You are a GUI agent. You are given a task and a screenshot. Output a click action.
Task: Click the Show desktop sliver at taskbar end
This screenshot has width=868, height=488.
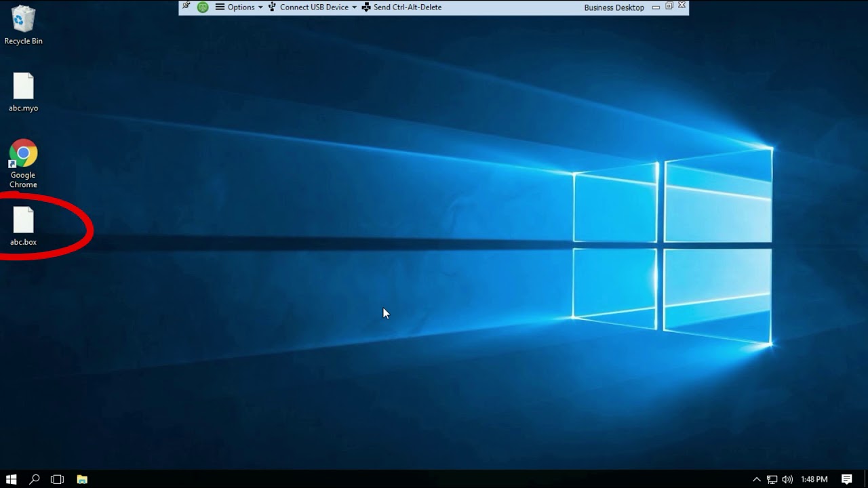pos(866,479)
